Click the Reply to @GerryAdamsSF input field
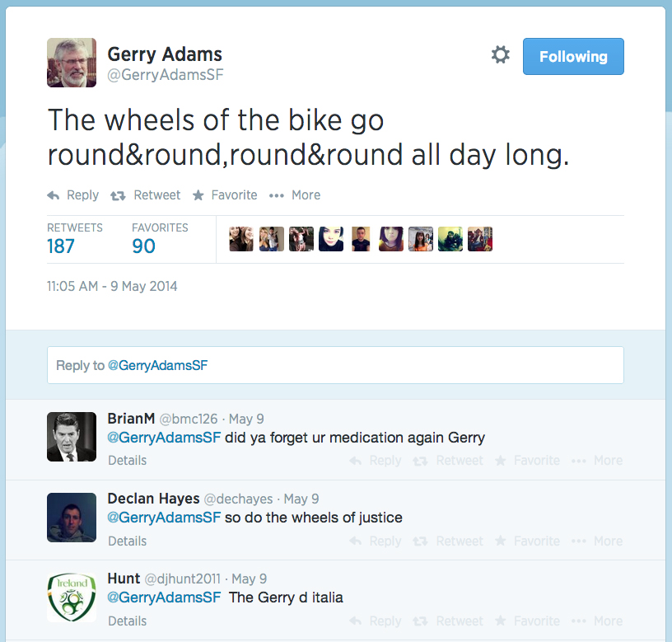The image size is (672, 642). 335,365
